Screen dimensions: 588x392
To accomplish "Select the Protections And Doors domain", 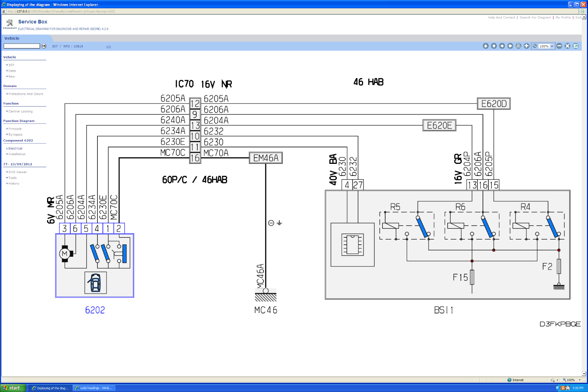I will [x=26, y=94].
